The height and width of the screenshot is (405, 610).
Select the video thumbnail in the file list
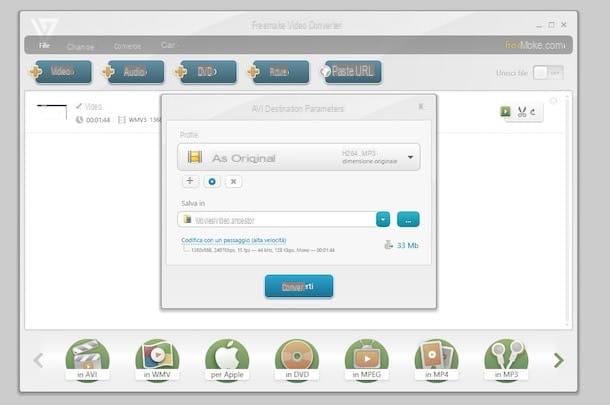coord(52,112)
